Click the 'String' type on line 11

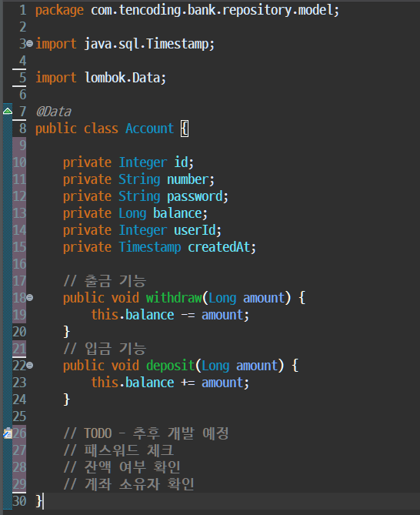tap(139, 179)
